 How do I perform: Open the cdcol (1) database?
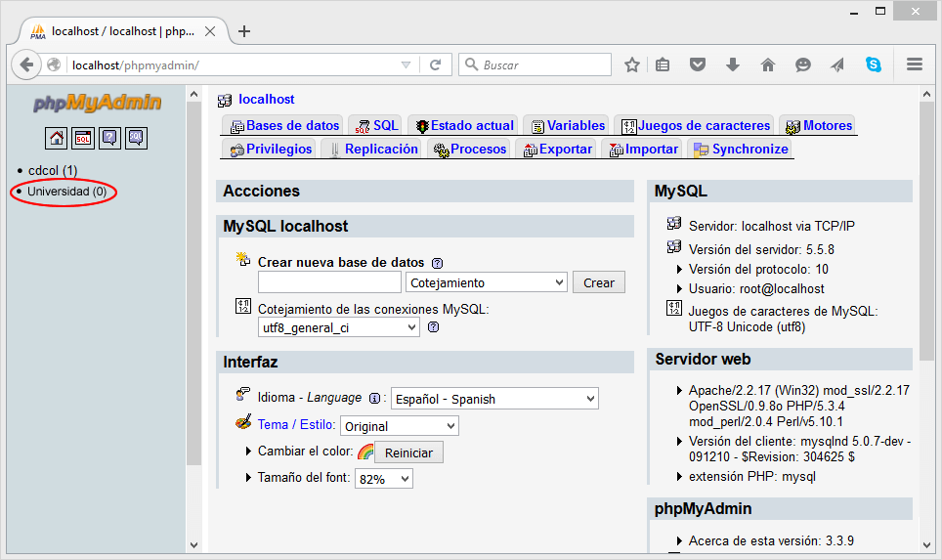click(53, 171)
